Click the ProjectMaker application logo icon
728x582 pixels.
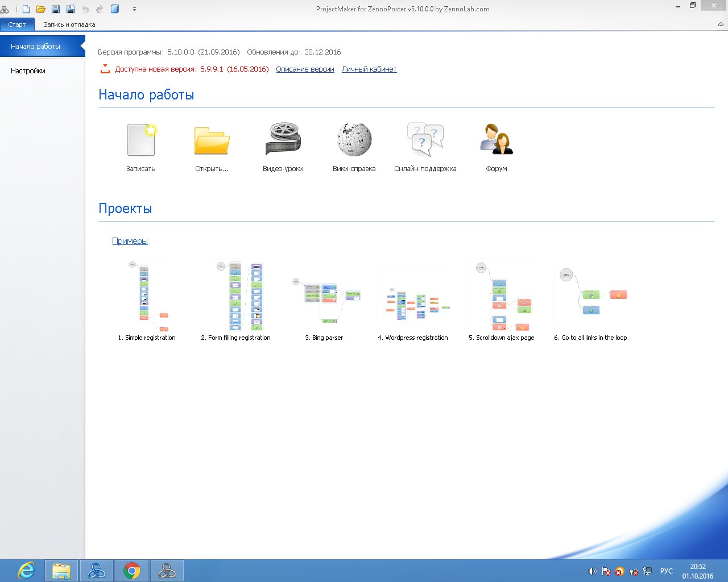coord(5,9)
